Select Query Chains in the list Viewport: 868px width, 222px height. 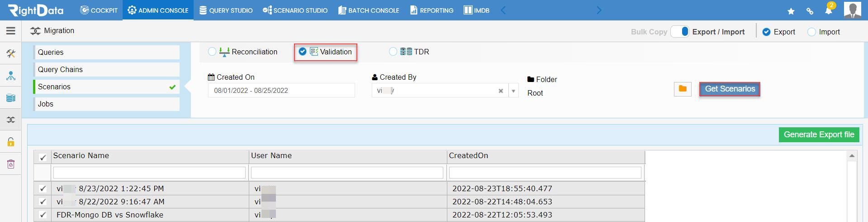107,69
